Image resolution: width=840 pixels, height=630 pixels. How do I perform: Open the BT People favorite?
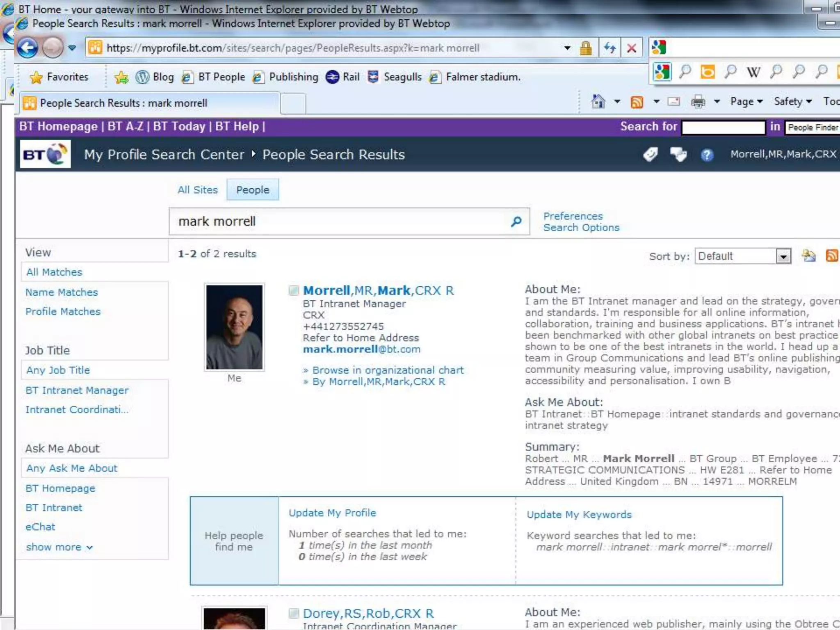(214, 77)
